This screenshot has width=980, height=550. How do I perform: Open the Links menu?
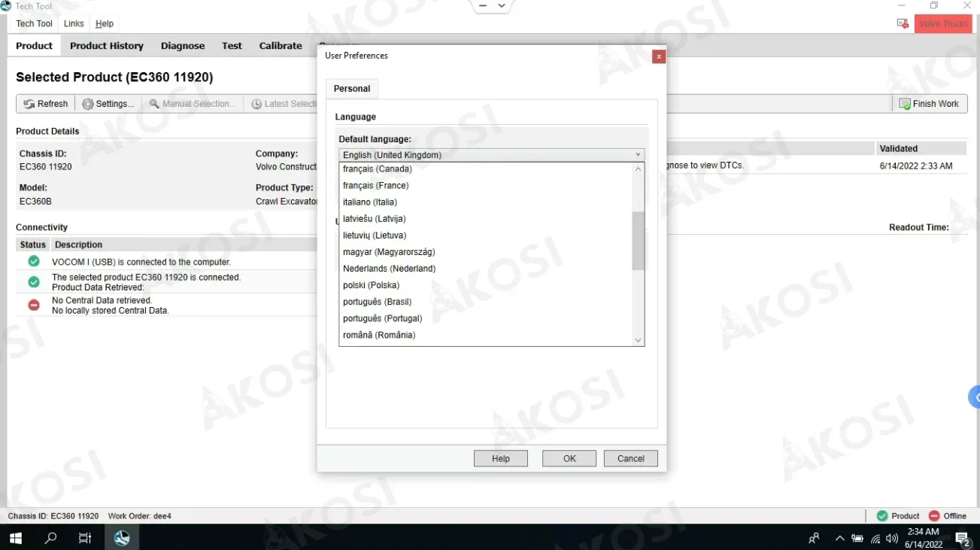click(74, 24)
